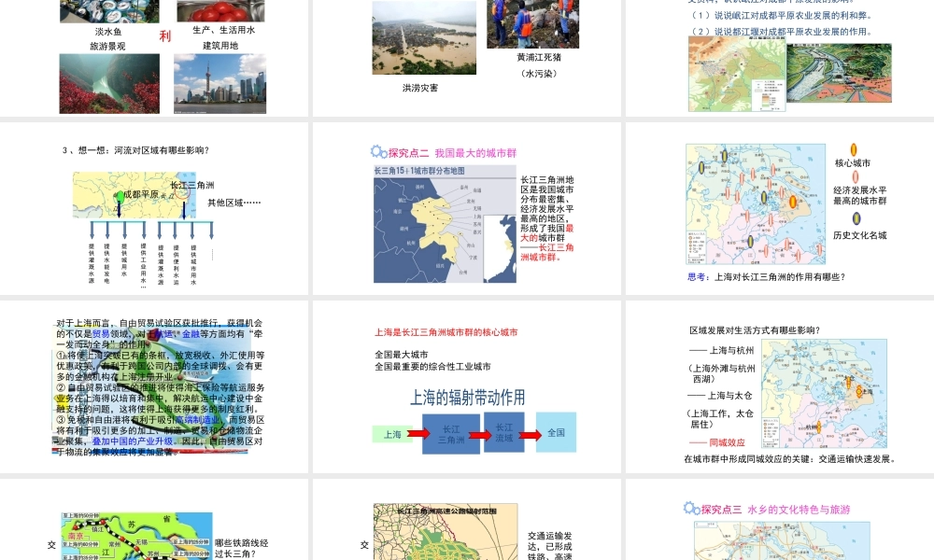Select the slide about the Shanghai free trade zone text

[x=154, y=386]
